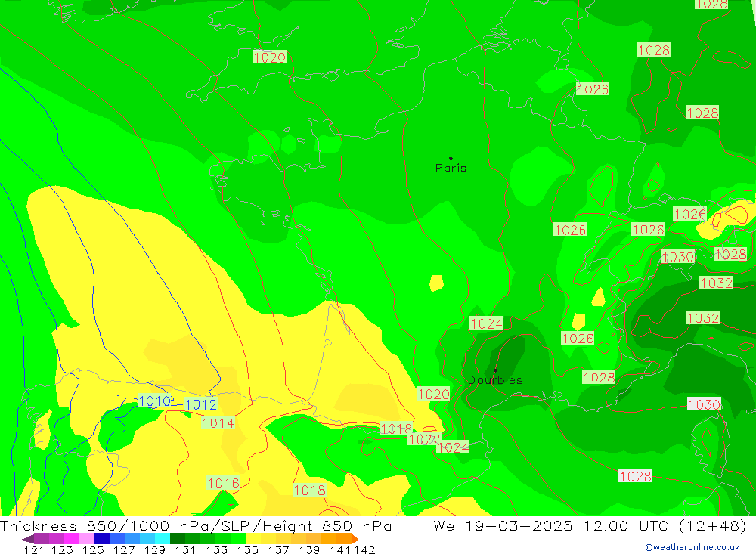Select the light pink swatch in the legend
The height and width of the screenshot is (554, 756).
87,539
